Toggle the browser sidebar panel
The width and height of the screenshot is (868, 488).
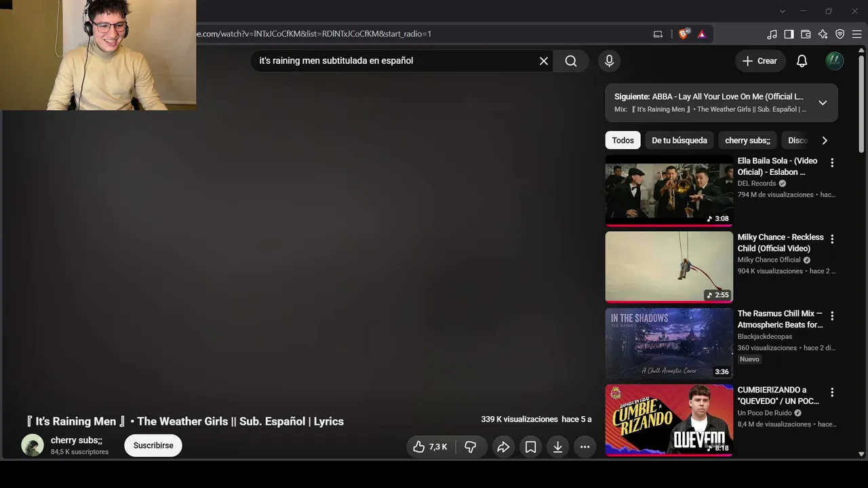tap(789, 34)
